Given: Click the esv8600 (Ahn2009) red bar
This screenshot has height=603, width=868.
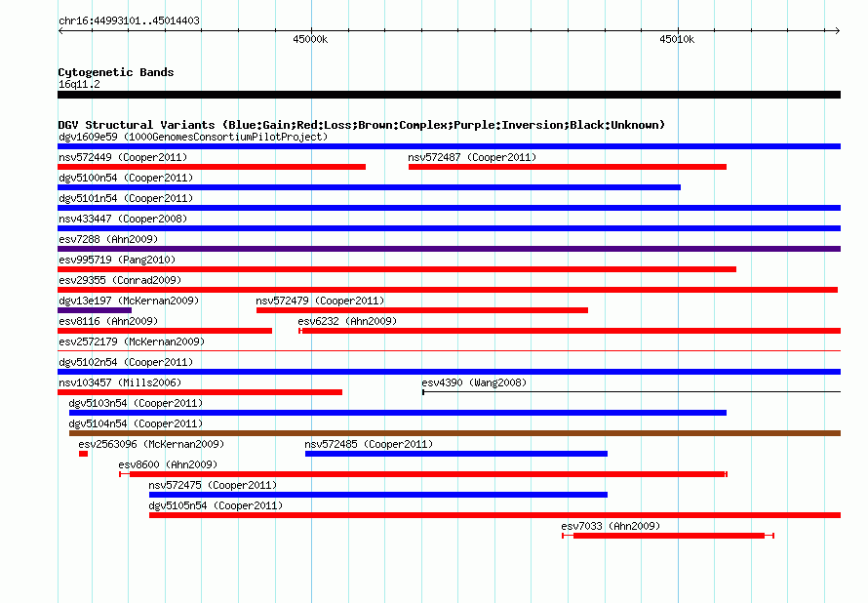Looking at the screenshot, I should [x=423, y=474].
